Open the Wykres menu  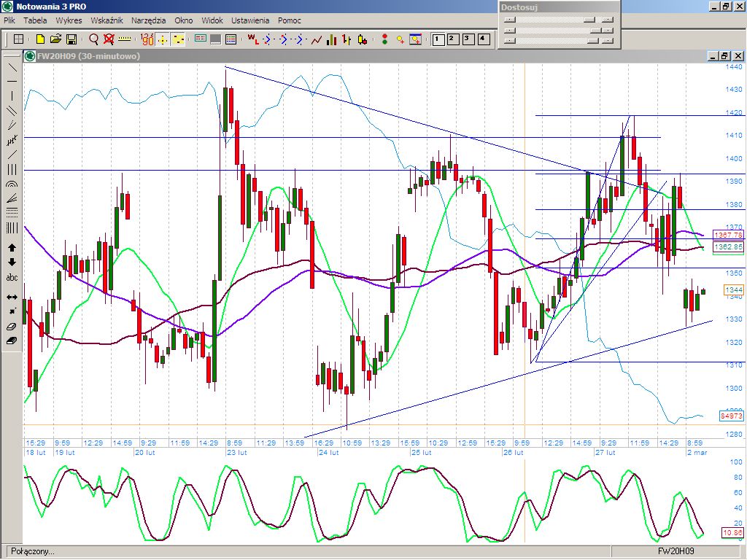click(x=69, y=20)
